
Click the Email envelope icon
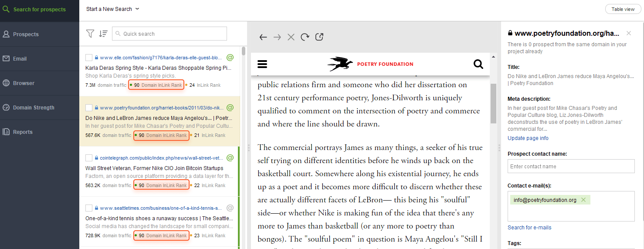coord(6,58)
